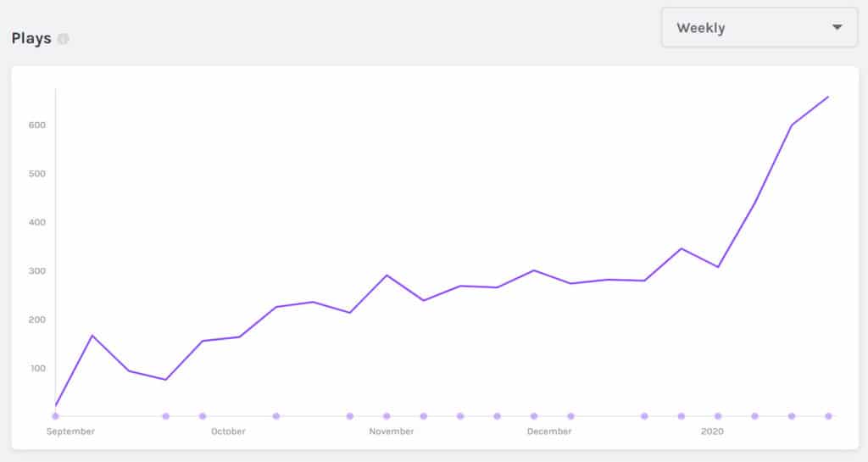Click the timeline dot just above the November label
Image resolution: width=868 pixels, height=462 pixels.
click(387, 416)
